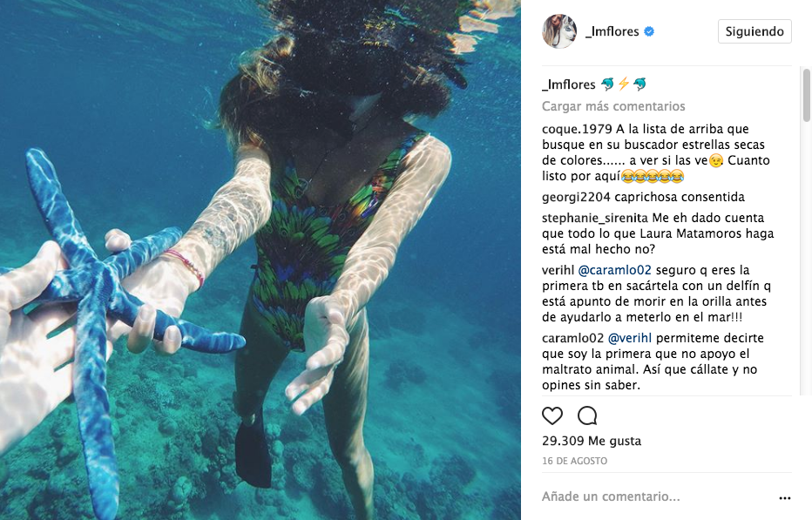Show the 29.309 Me gusta likes list

[x=592, y=441]
